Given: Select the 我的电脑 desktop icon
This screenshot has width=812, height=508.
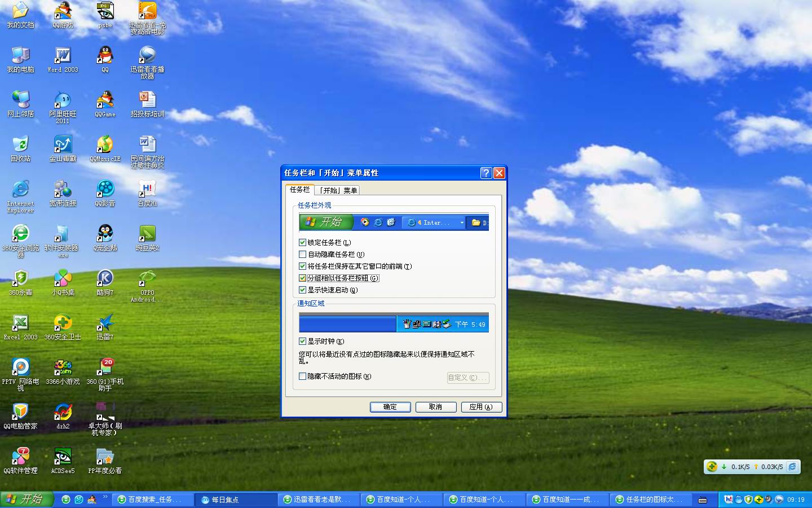Looking at the screenshot, I should coord(20,60).
